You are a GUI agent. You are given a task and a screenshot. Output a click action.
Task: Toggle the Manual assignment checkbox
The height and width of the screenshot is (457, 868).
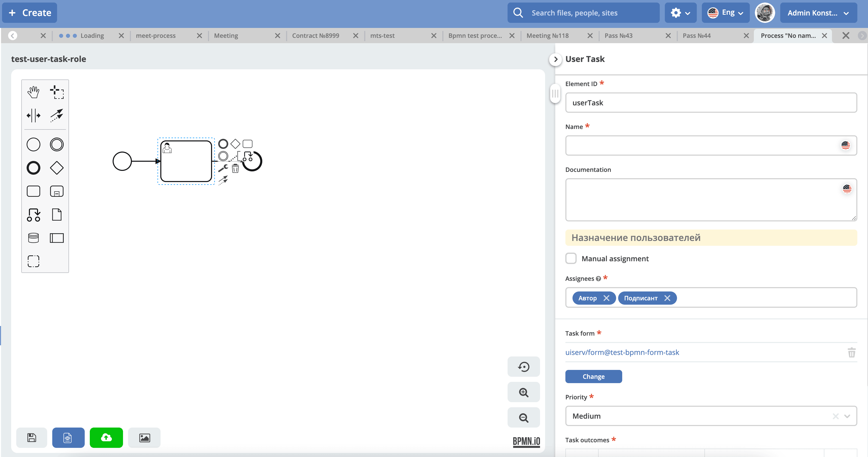(571, 258)
